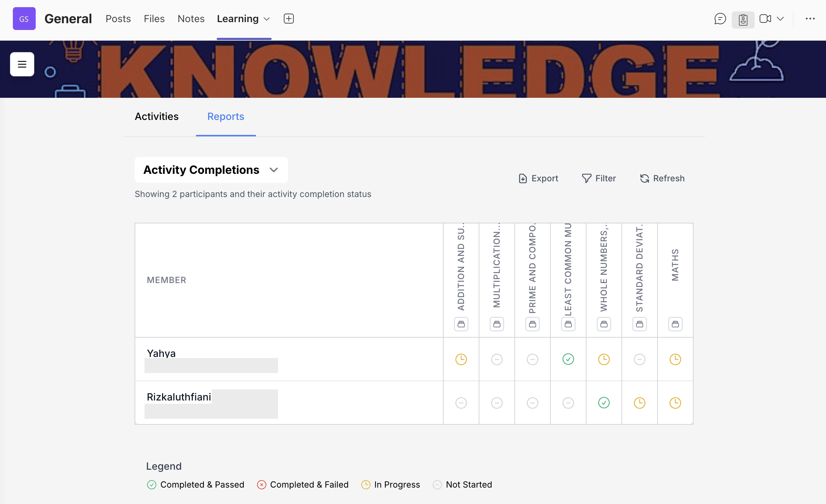The height and width of the screenshot is (504, 826).
Task: Open the conversation chat icon
Action: coord(720,19)
